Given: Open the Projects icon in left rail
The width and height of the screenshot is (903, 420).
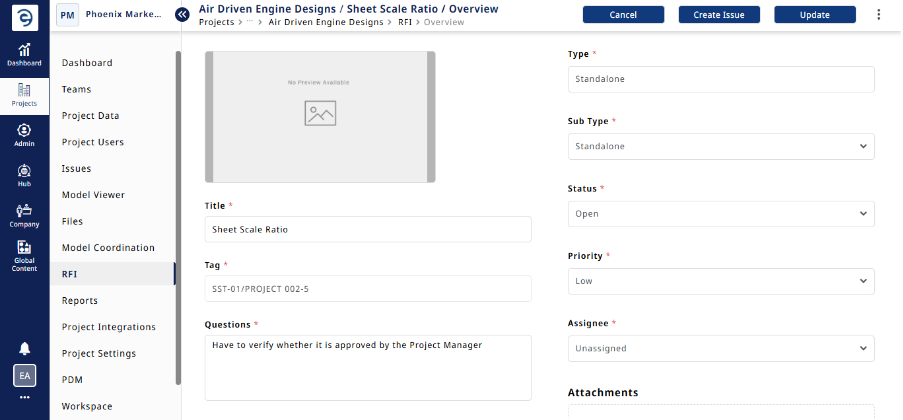Looking at the screenshot, I should tap(24, 95).
